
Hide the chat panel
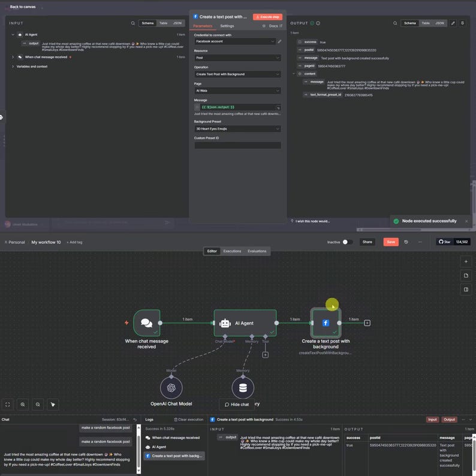(x=237, y=404)
